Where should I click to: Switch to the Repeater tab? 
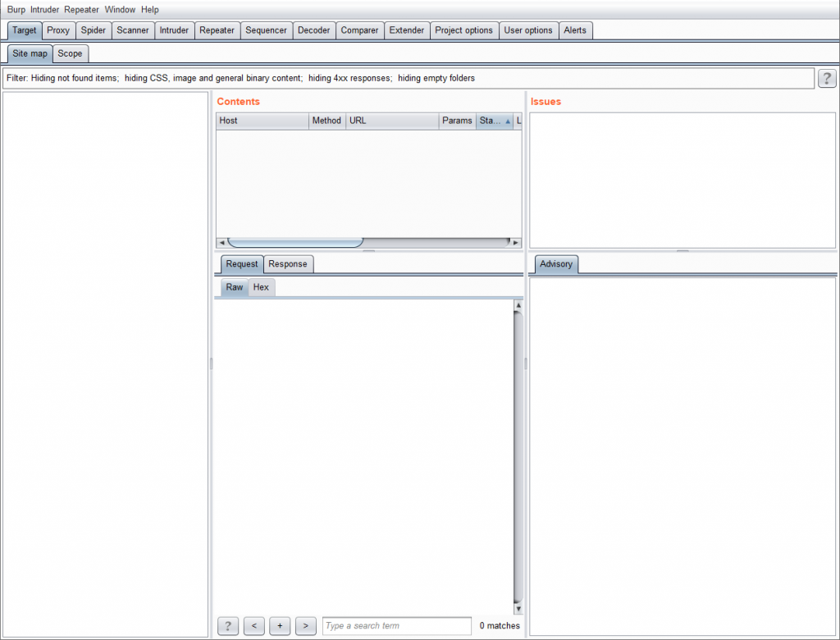coord(217,30)
